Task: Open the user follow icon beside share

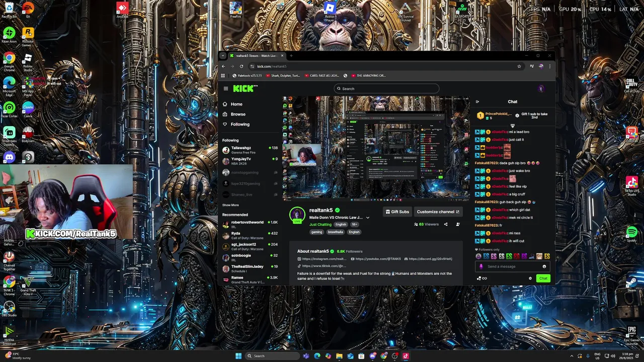Action: (457, 224)
